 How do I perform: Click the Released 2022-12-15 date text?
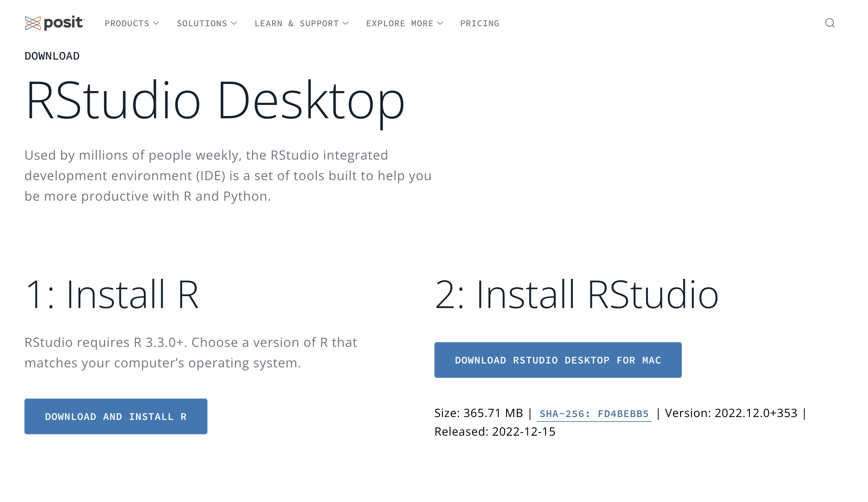[x=495, y=432]
